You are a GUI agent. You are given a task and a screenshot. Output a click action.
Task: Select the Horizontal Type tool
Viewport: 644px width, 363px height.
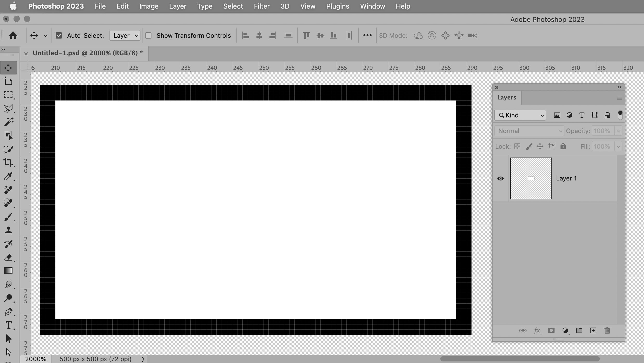[9, 325]
